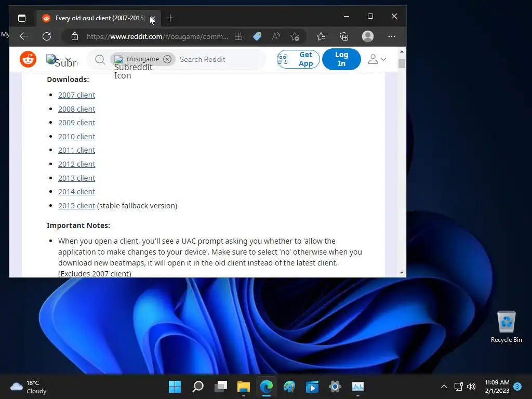
Task: Open Task View on taskbar
Action: [220, 387]
